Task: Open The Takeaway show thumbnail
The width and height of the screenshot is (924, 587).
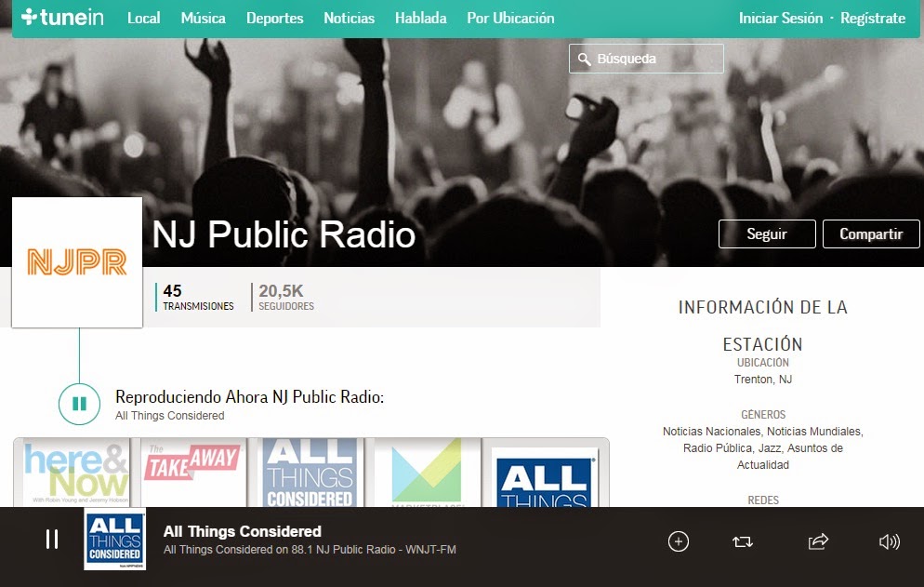Action: (x=192, y=473)
